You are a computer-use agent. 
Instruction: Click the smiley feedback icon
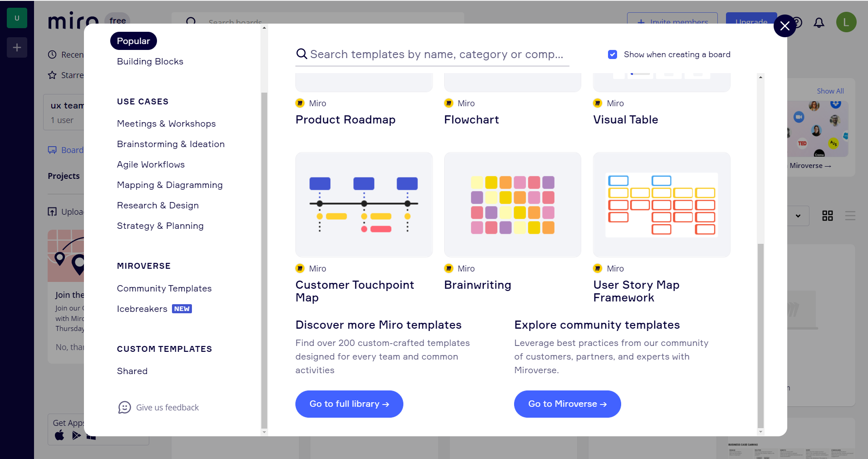click(124, 407)
